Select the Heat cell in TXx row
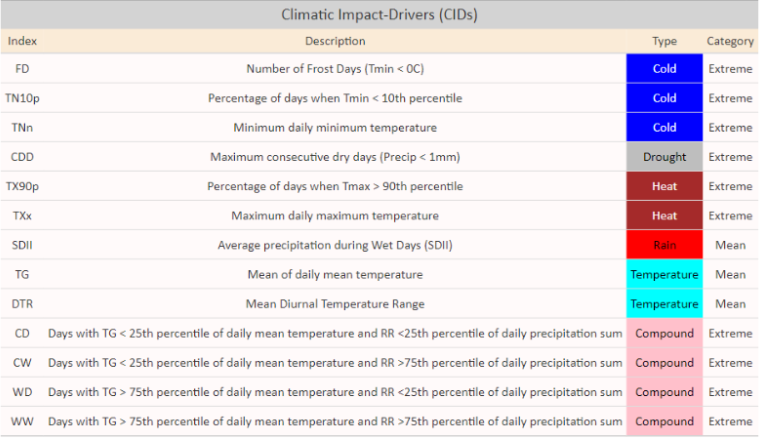 click(x=665, y=216)
